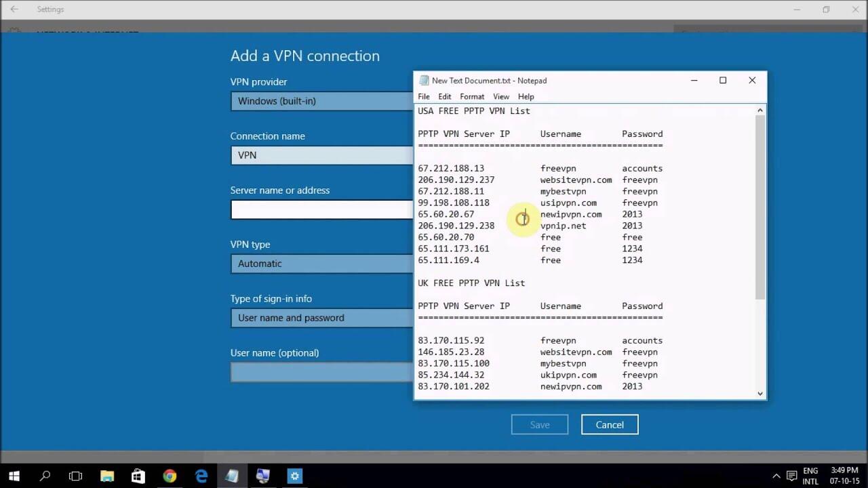This screenshot has width=868, height=488.
Task: Click the taskbar search magnifier icon
Action: coord(45,476)
